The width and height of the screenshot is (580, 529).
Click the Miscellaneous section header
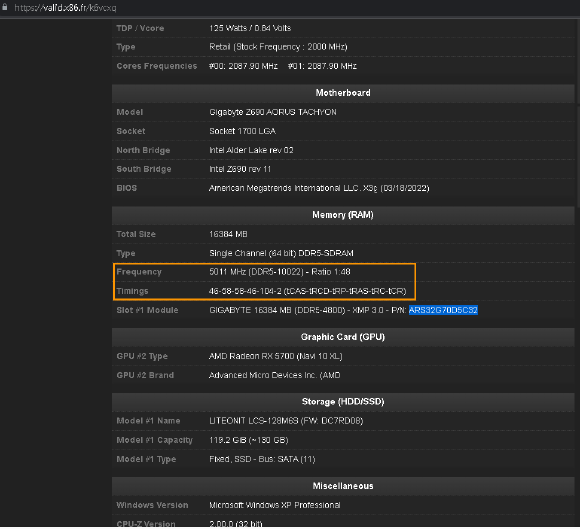pos(343,486)
